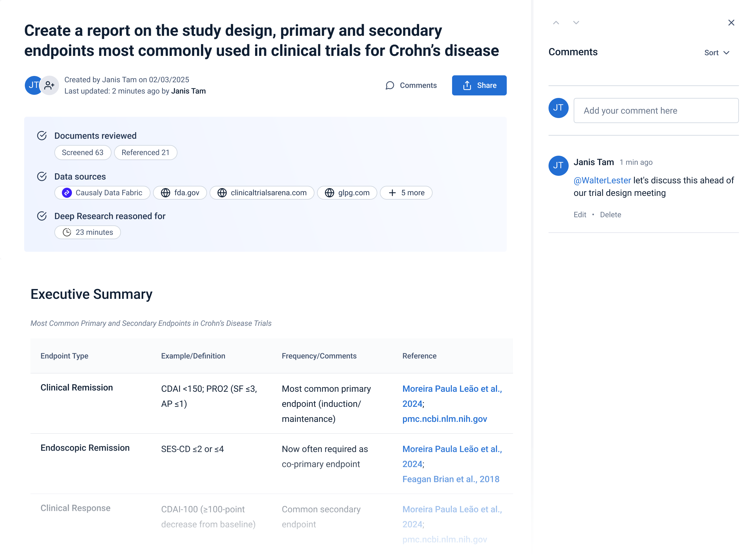The width and height of the screenshot is (754, 560).
Task: Open the Sort dropdown in Comments
Action: (716, 52)
